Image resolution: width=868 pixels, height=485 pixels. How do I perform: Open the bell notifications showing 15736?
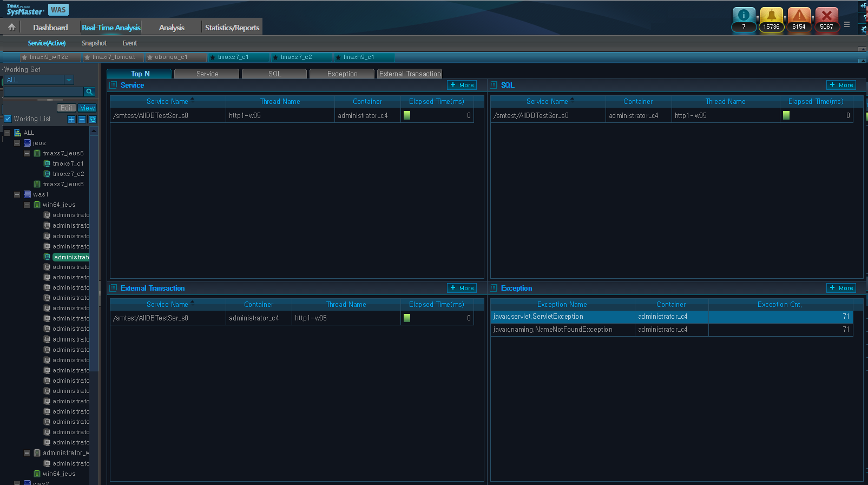point(771,20)
